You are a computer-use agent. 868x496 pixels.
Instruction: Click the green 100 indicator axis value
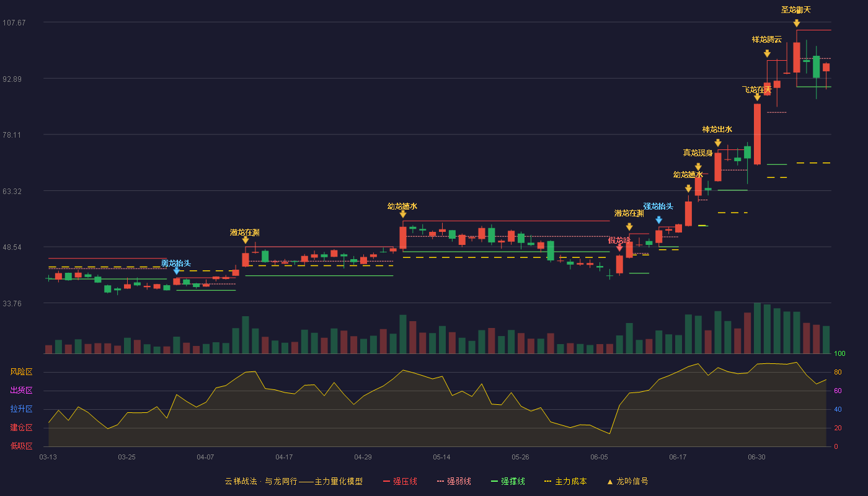839,354
